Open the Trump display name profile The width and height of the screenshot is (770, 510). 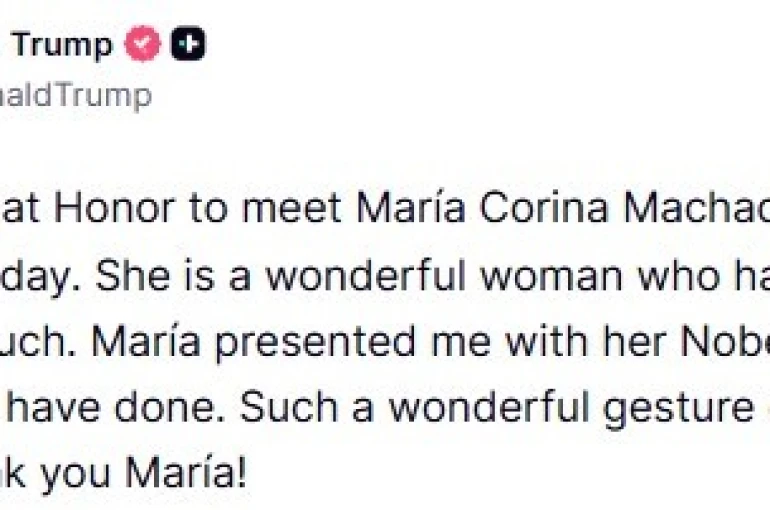tap(62, 46)
